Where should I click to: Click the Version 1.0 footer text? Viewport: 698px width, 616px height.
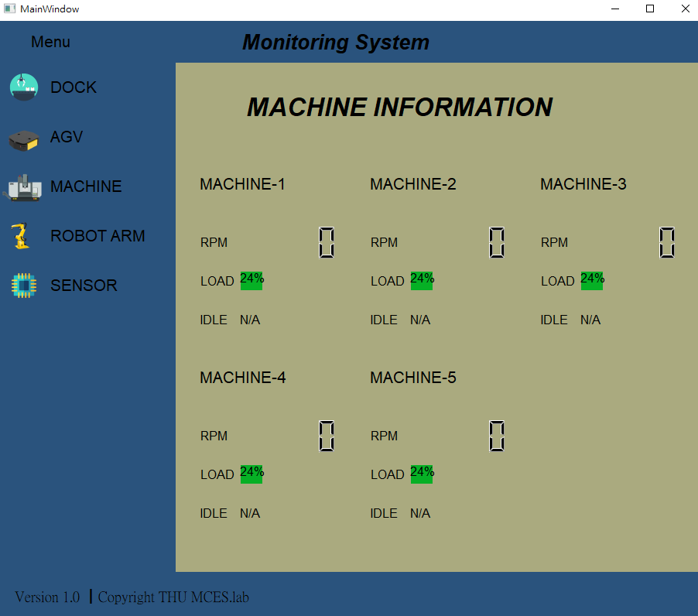pyautogui.click(x=46, y=597)
